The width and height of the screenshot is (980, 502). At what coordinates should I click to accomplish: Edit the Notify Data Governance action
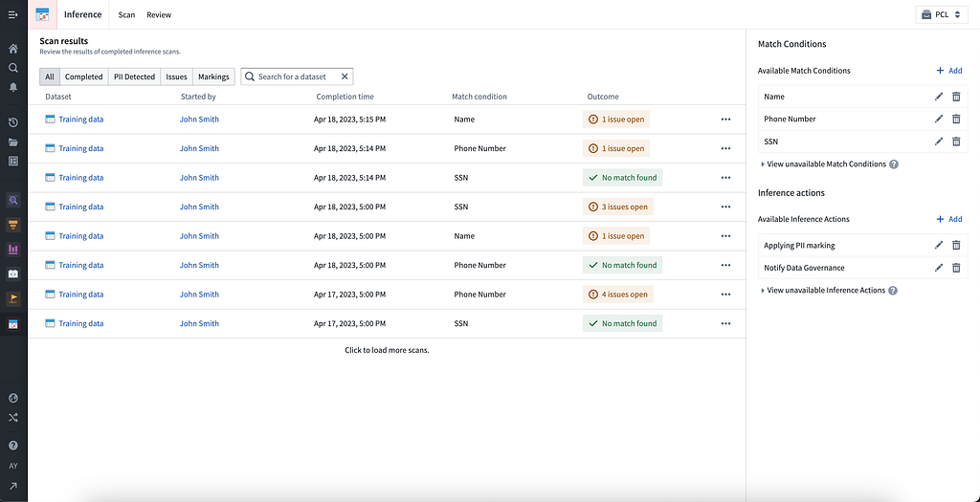click(x=938, y=268)
